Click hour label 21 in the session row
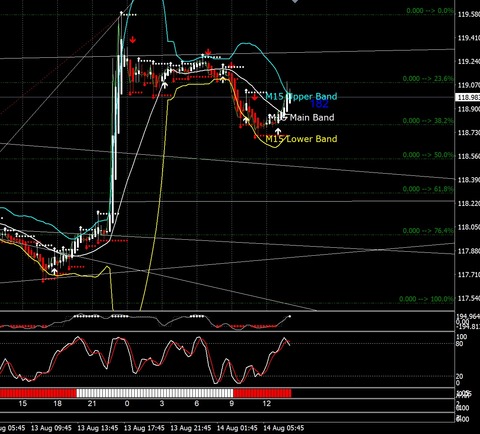This screenshot has height=434, width=480. click(x=92, y=404)
